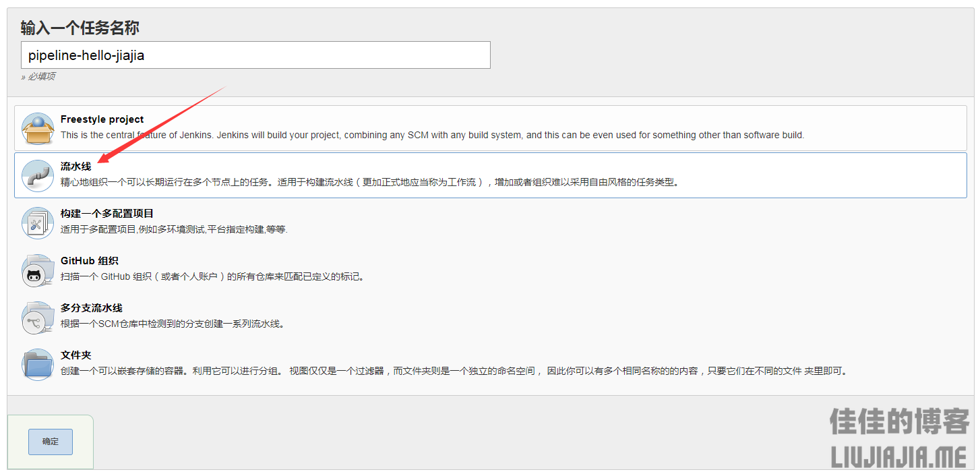Focus the task name field containing pipeline-hello-jiajia
Screen dimensions: 980x476
pos(255,55)
